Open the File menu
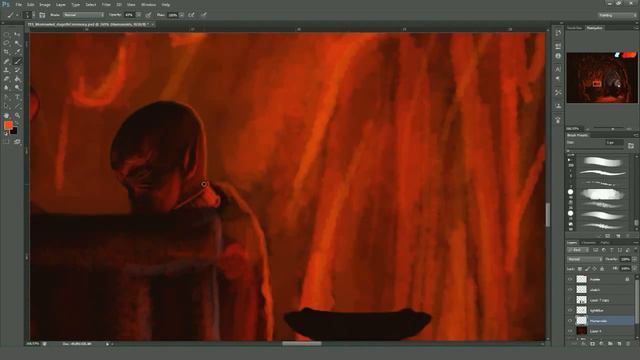The width and height of the screenshot is (640, 360). tap(18, 4)
